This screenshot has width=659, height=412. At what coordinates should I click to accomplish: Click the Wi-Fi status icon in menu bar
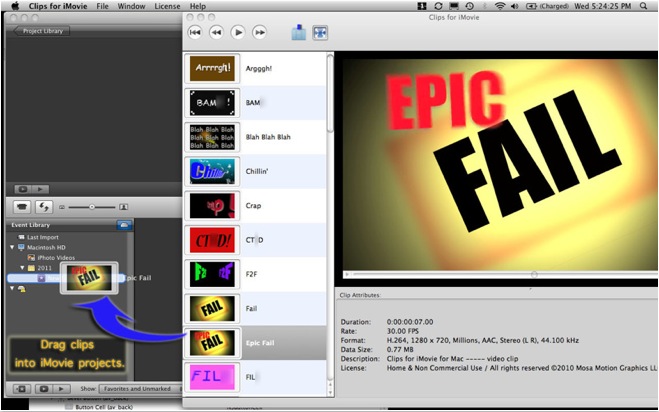pos(500,6)
